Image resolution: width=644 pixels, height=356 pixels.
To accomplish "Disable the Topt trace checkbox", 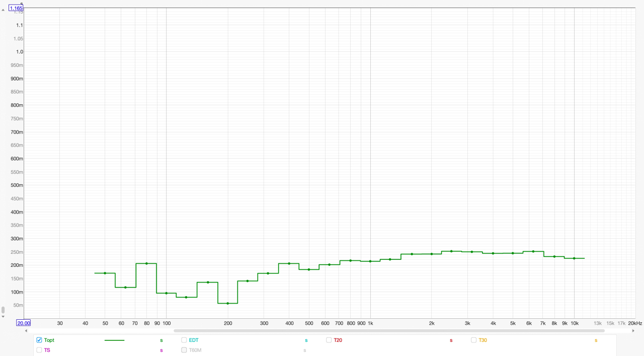I will [39, 340].
